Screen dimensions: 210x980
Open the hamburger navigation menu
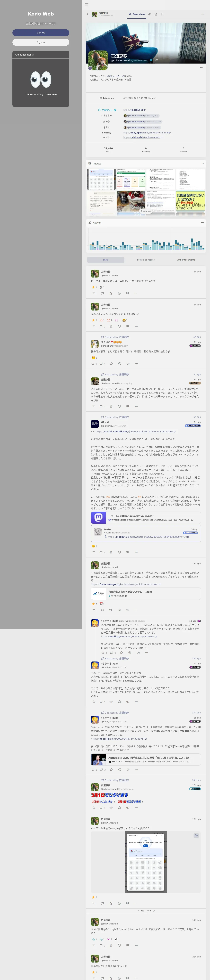(87, 5)
